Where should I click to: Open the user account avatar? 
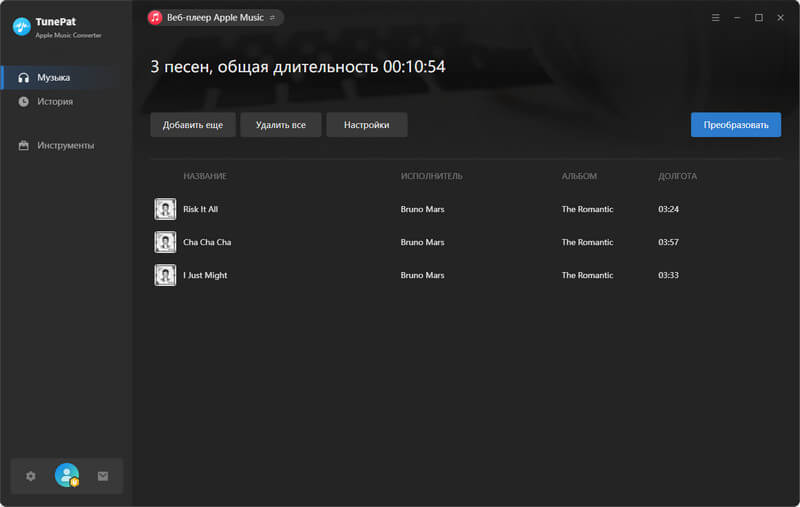(x=67, y=476)
